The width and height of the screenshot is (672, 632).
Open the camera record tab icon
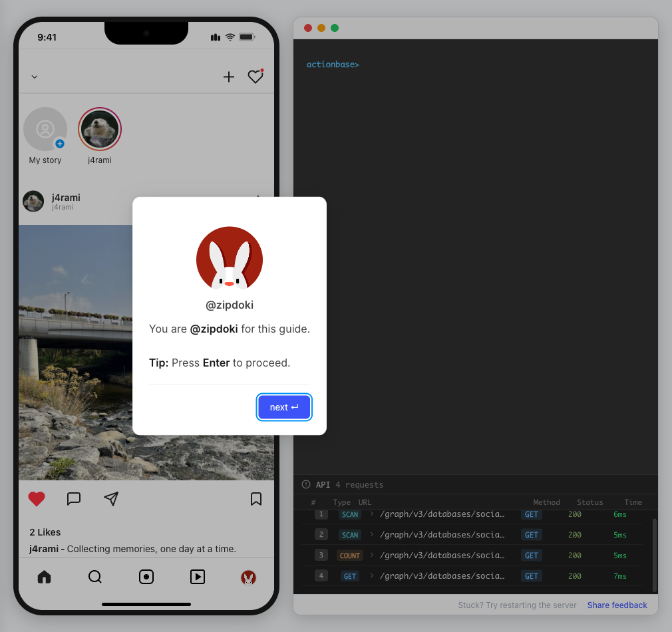coord(146,577)
